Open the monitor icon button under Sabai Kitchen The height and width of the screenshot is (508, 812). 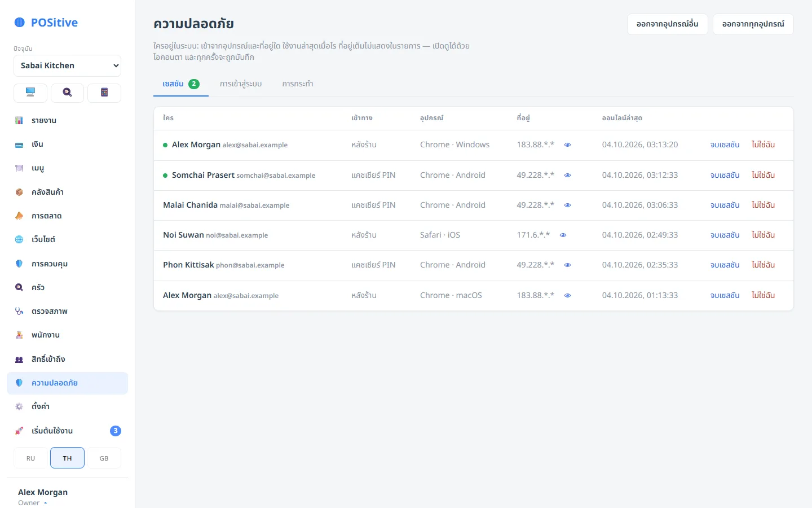point(30,93)
